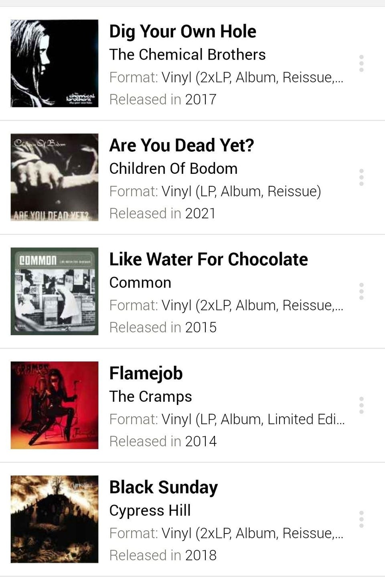Open three-dot menu for Are You Dead Yet?

click(x=361, y=177)
